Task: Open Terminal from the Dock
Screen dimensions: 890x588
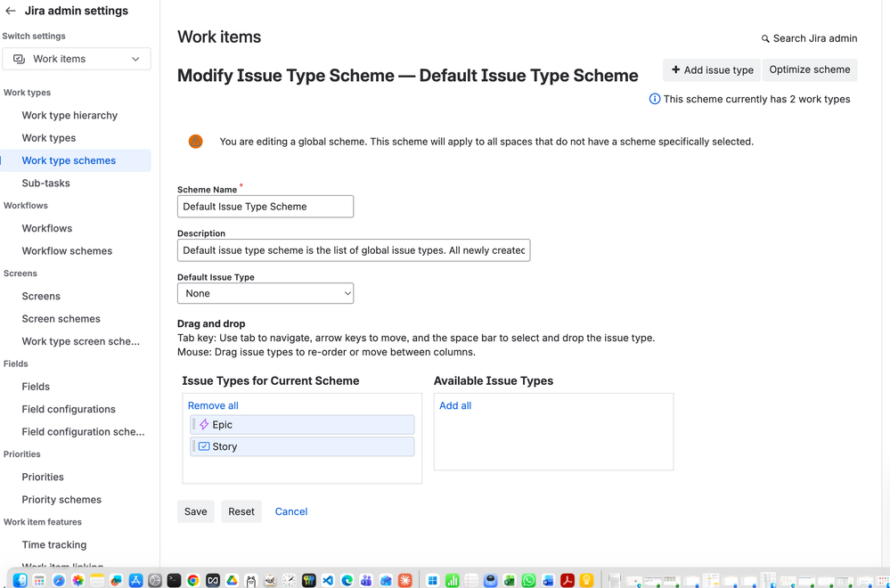Action: pos(174,580)
